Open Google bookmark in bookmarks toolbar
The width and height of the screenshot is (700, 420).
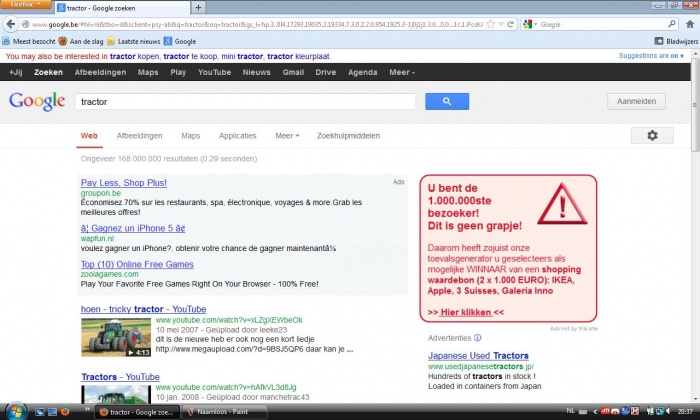(x=180, y=41)
